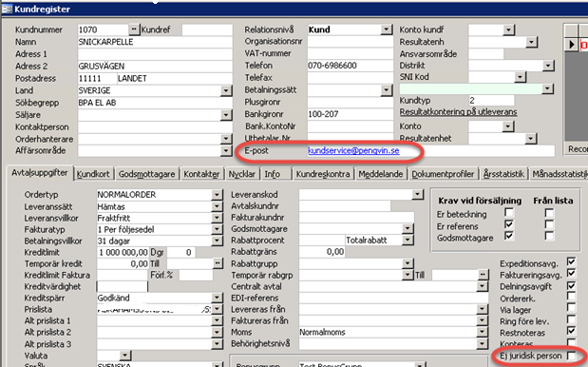Switch to the Meddelande tab
Viewport: 588px width, 367px height.
pos(381,174)
